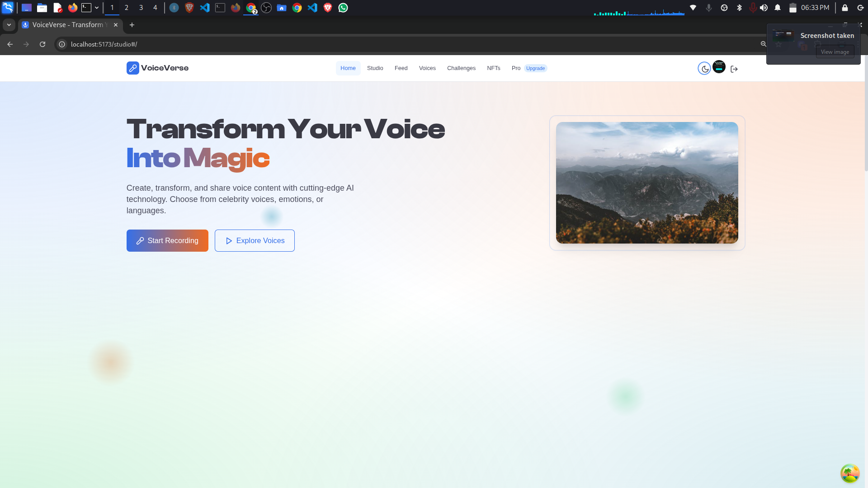Go to the Challenges page
This screenshot has width=868, height=488.
tap(461, 68)
